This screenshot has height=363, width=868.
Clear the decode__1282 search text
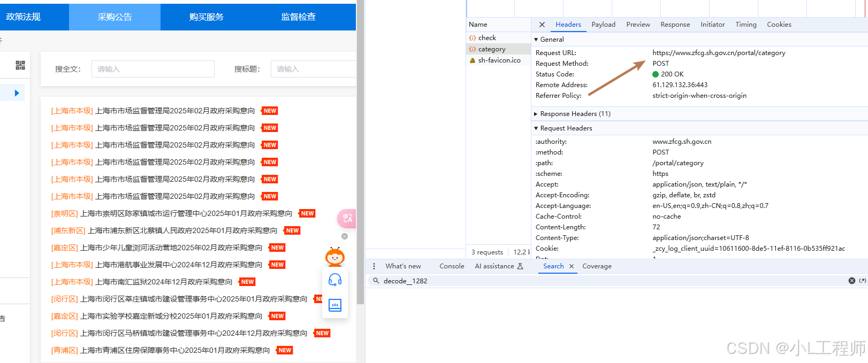pos(852,281)
